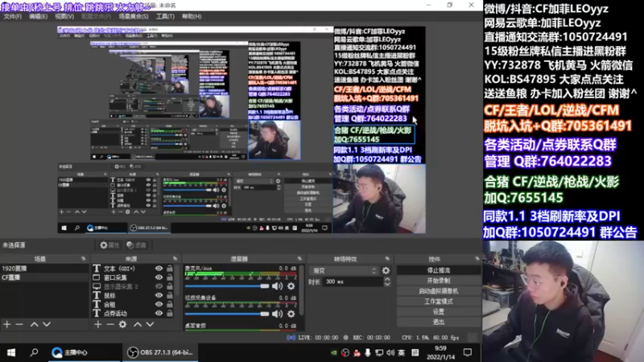
Task: Click the 时长 300 ms duration field
Action: pyautogui.click(x=353, y=282)
